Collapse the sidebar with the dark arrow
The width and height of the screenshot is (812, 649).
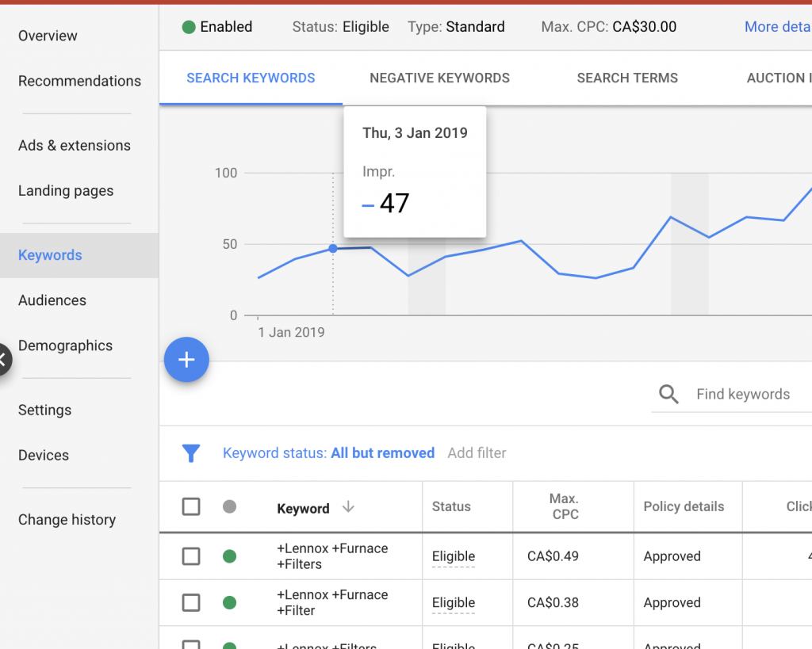point(4,360)
